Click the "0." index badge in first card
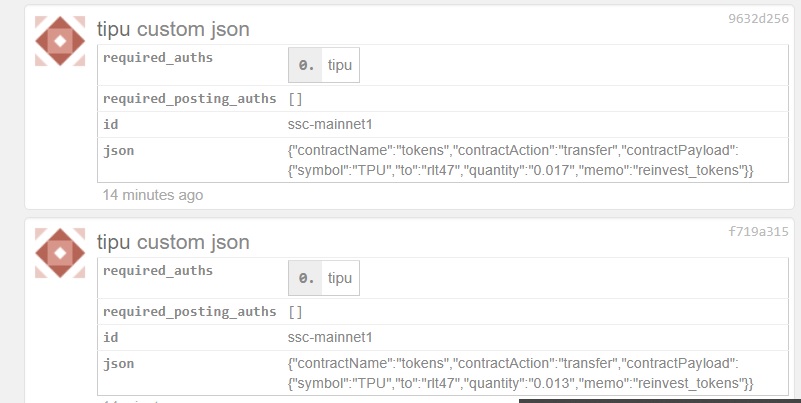The height and width of the screenshot is (403, 801). [305, 65]
